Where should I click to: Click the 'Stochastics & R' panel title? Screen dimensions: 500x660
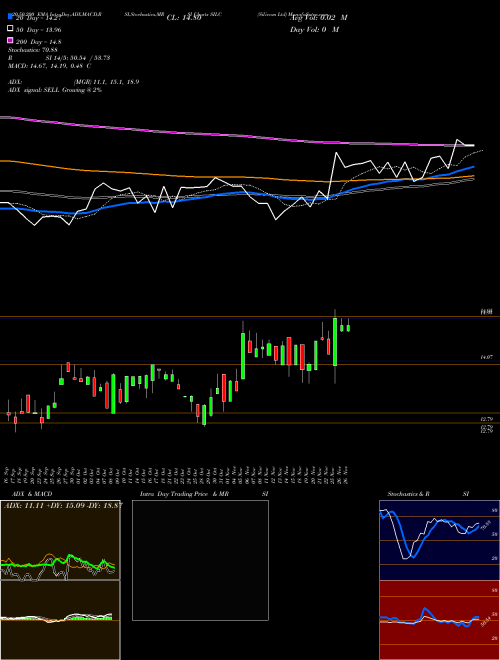[408, 494]
